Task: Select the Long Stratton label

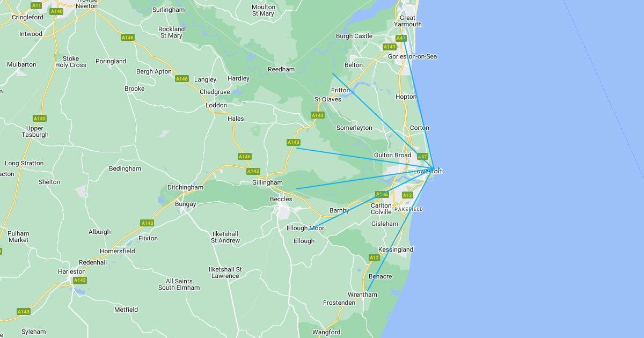Action: click(x=24, y=163)
